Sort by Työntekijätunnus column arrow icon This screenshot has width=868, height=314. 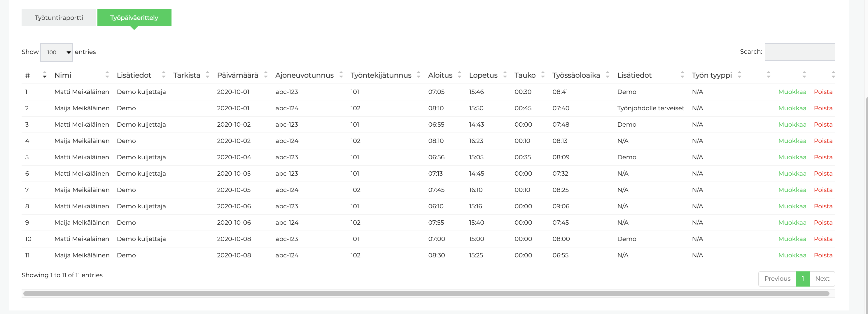coord(418,75)
